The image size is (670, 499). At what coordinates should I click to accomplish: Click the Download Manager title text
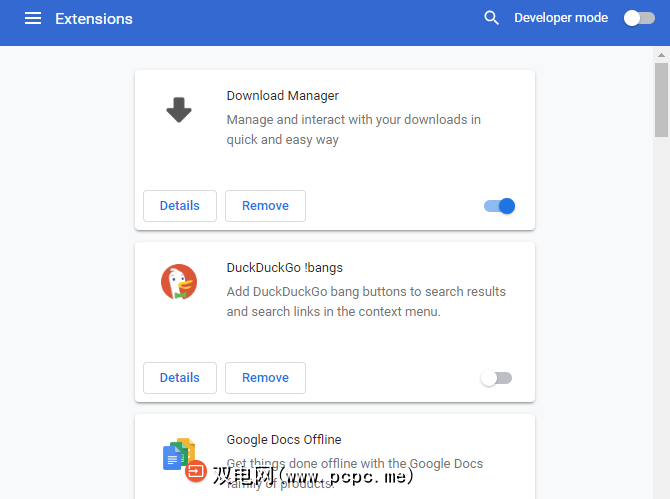[282, 96]
